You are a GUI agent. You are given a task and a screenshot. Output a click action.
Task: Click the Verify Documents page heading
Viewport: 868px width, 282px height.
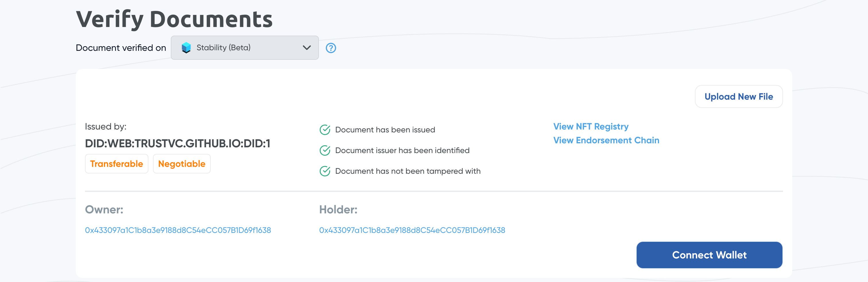pos(174,19)
